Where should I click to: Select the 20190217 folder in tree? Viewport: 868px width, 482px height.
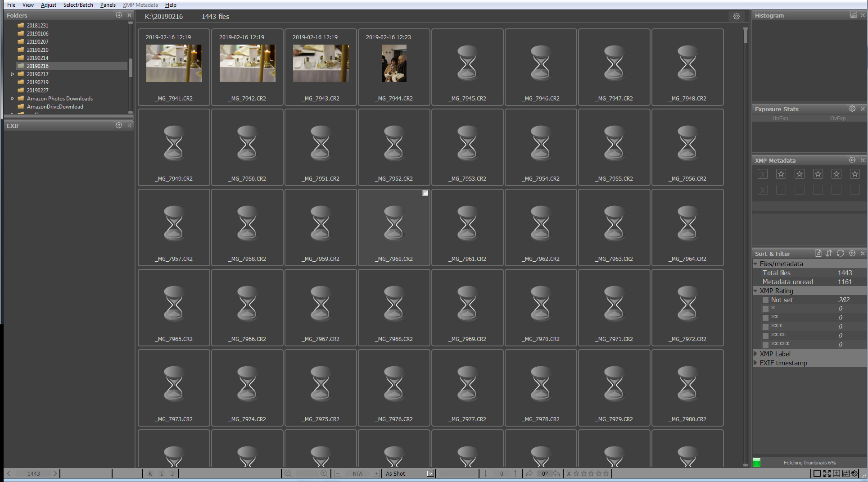point(37,74)
